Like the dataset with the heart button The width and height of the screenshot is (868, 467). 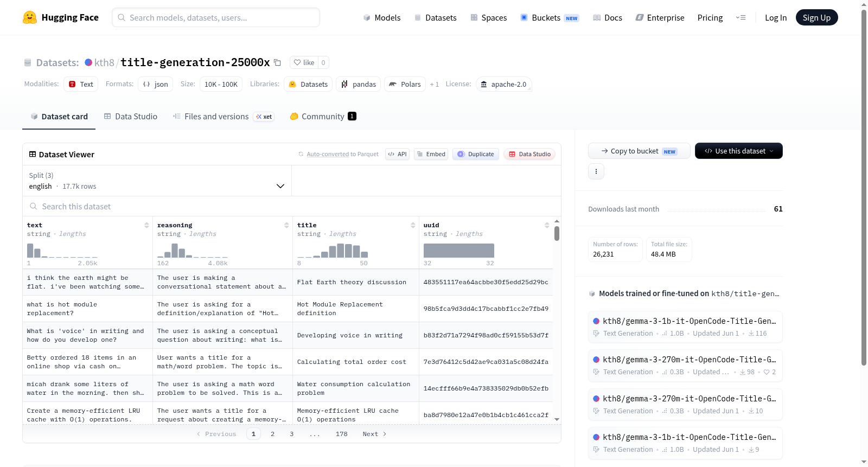click(304, 63)
